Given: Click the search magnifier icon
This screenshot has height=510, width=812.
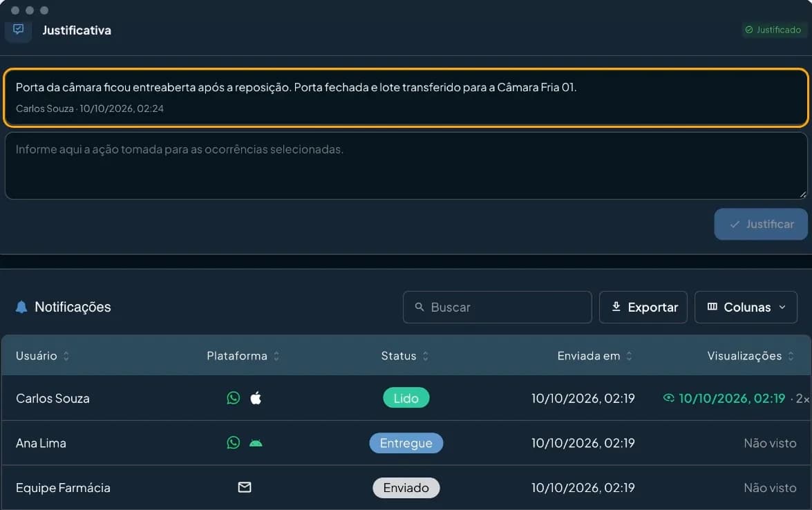Looking at the screenshot, I should pyautogui.click(x=419, y=307).
